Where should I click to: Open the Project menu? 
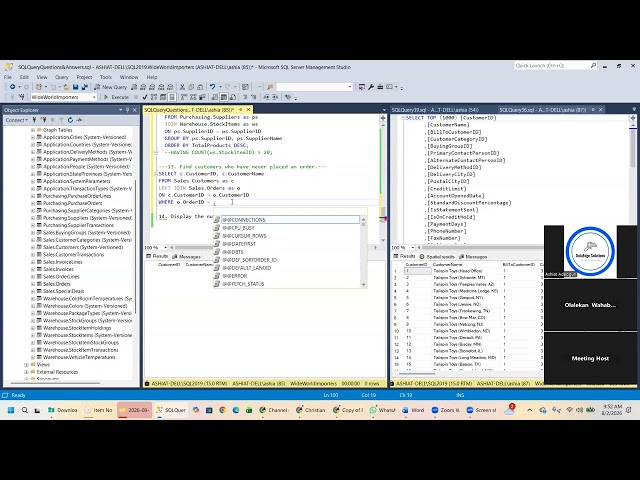click(84, 77)
